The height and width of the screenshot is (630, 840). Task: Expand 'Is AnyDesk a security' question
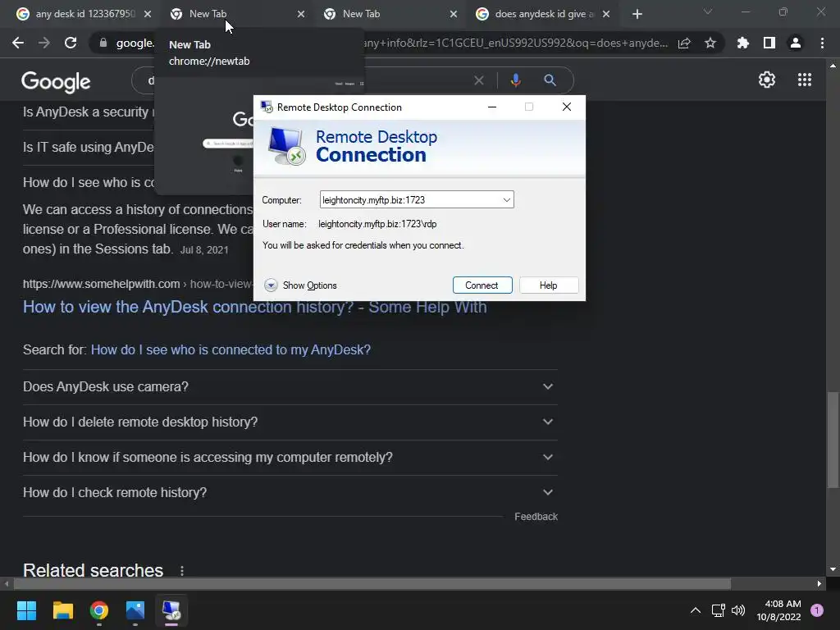[x=89, y=112]
